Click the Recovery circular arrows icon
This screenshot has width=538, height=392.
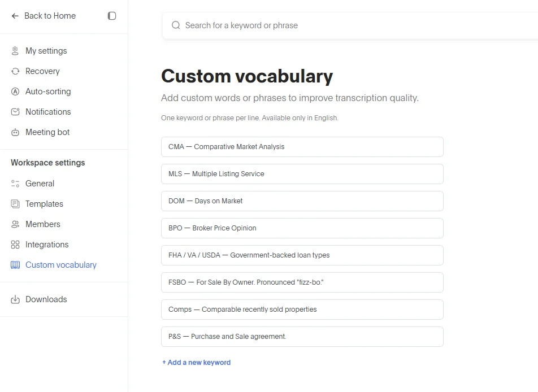pos(15,71)
